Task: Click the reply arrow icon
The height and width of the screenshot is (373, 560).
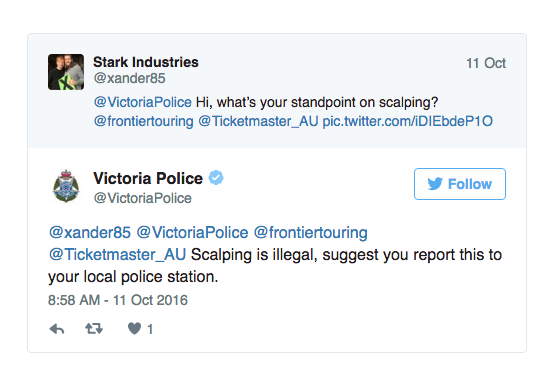Action: 57,329
